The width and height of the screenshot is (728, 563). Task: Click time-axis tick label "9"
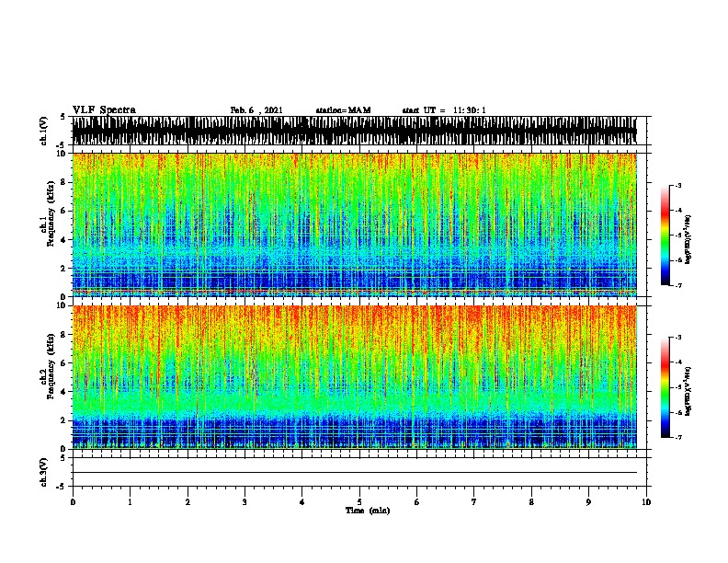(588, 502)
